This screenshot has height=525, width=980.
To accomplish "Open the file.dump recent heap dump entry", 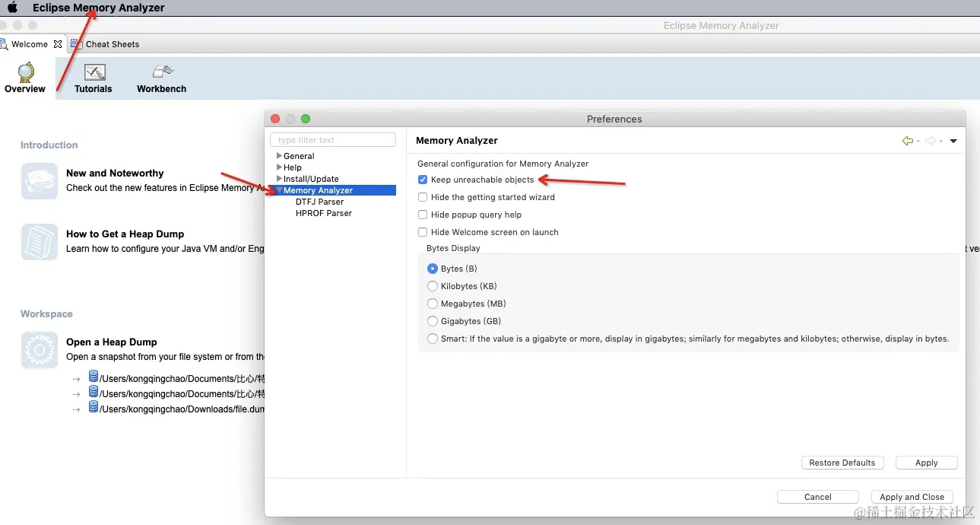I will pos(182,409).
